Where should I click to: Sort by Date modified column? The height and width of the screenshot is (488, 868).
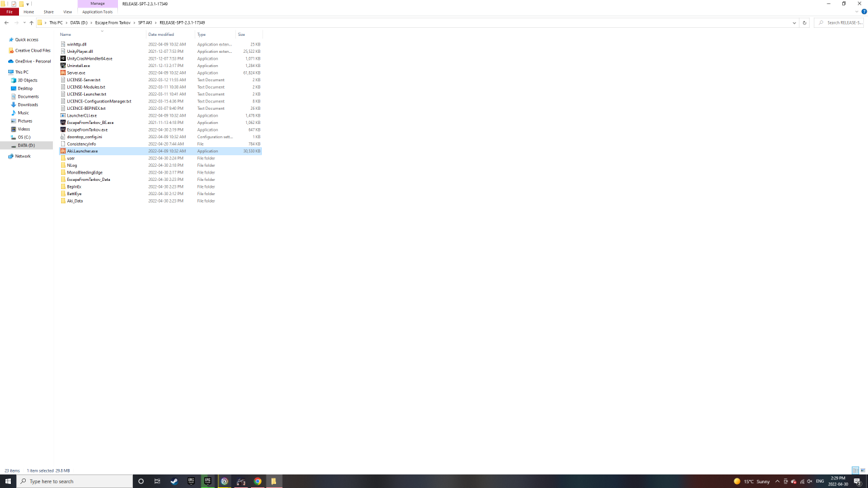(x=170, y=35)
